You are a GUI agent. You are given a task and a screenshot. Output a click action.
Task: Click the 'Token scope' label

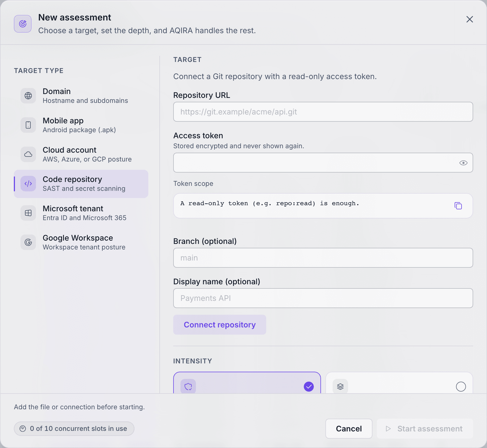click(x=193, y=184)
